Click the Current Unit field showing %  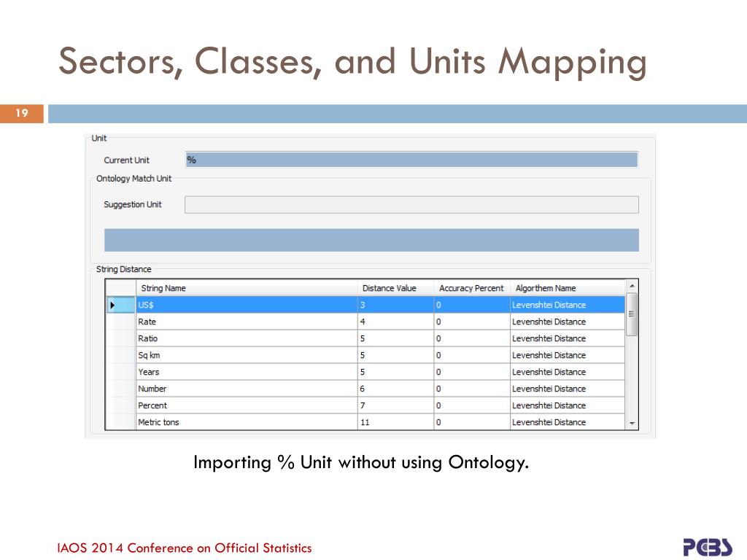(411, 160)
